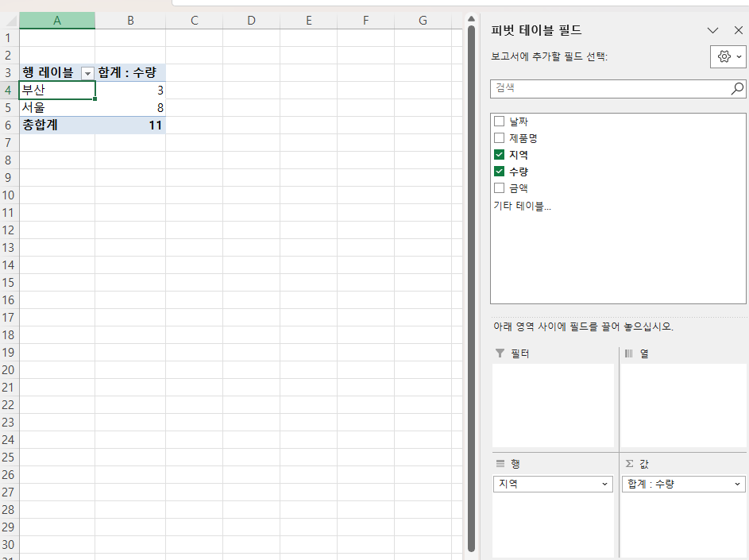The height and width of the screenshot is (560, 749).
Task: Click the 열 area box
Action: pyautogui.click(x=684, y=406)
